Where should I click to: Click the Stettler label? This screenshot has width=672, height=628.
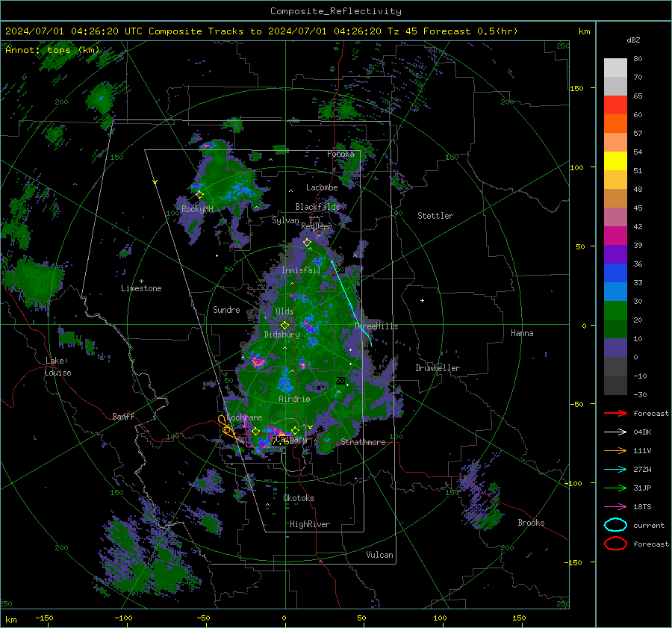point(435,216)
